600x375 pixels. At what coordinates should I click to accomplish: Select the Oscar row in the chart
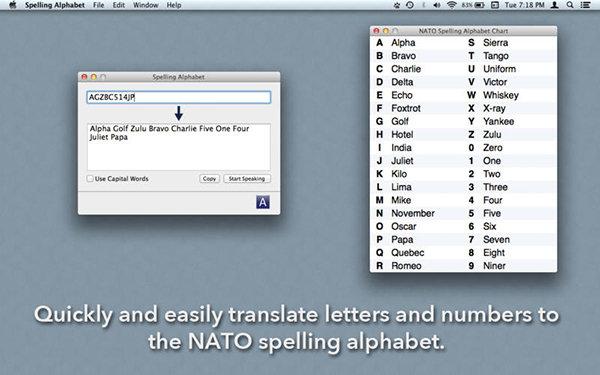click(417, 226)
